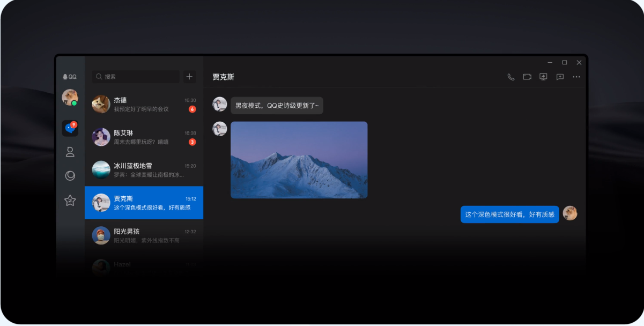Launch a group chat from the toolbar
Screen dimensions: 644x326
tap(559, 77)
